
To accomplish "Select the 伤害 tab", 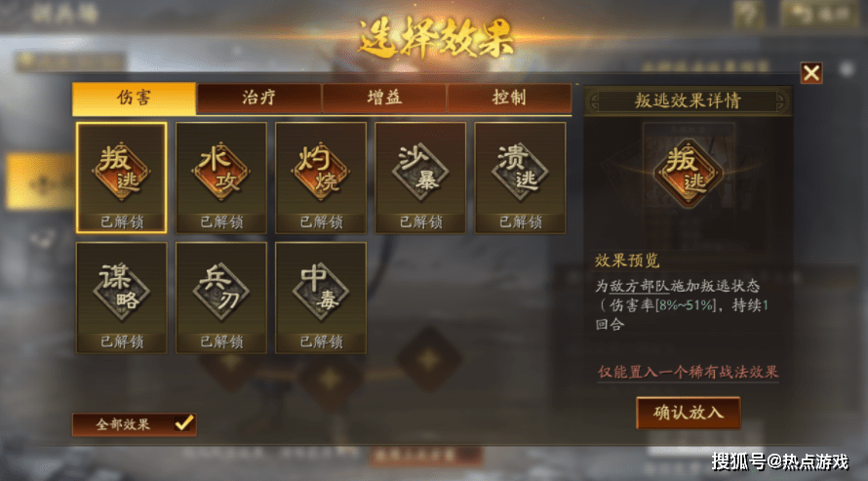I will (134, 98).
